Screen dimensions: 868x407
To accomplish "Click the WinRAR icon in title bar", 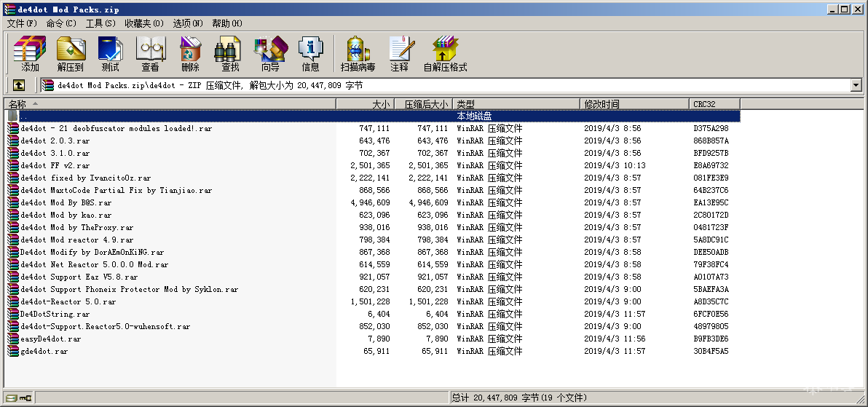I will (9, 9).
